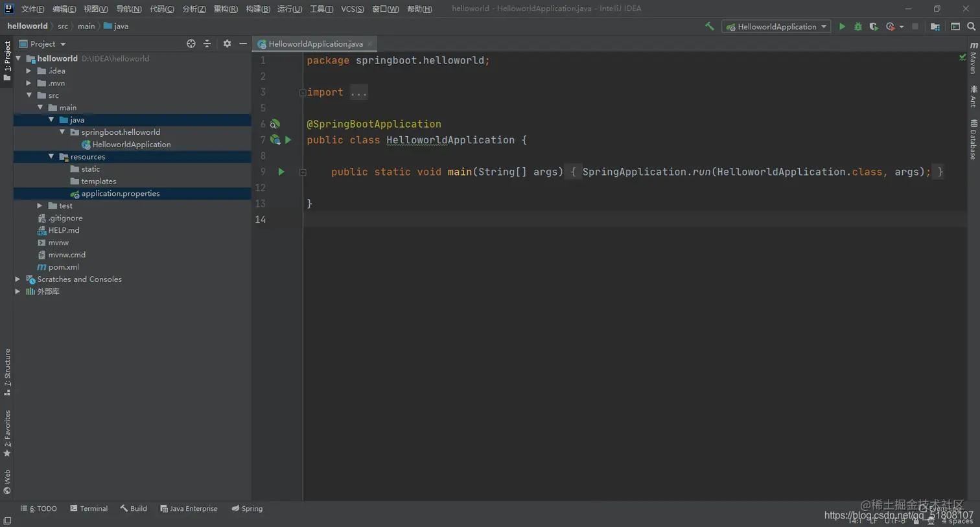Expand the .mvn folder
The image size is (980, 527).
[29, 83]
